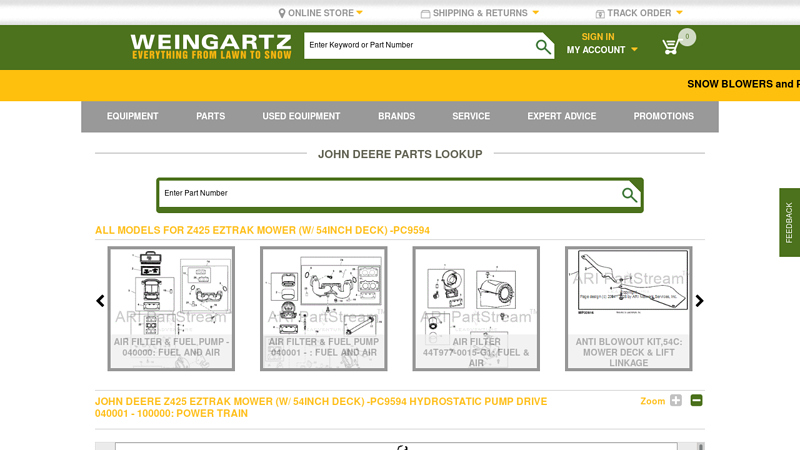Click the Weingartz logo
The width and height of the screenshot is (800, 450).
pyautogui.click(x=211, y=46)
